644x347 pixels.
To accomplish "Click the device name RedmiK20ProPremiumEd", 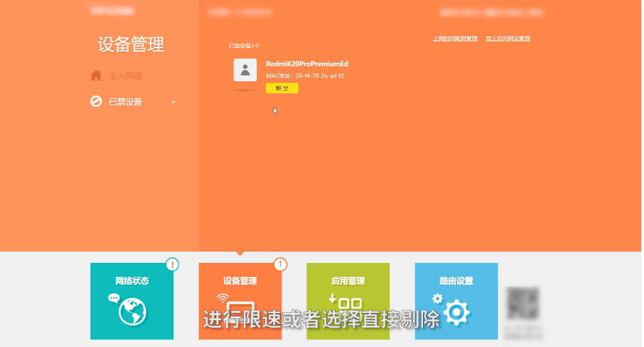I will pos(307,64).
